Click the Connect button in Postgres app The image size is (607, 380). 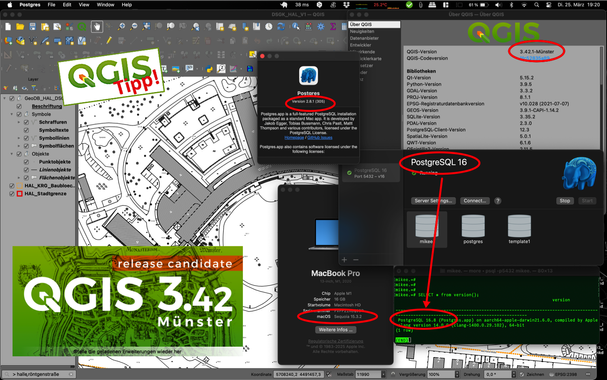pyautogui.click(x=475, y=201)
